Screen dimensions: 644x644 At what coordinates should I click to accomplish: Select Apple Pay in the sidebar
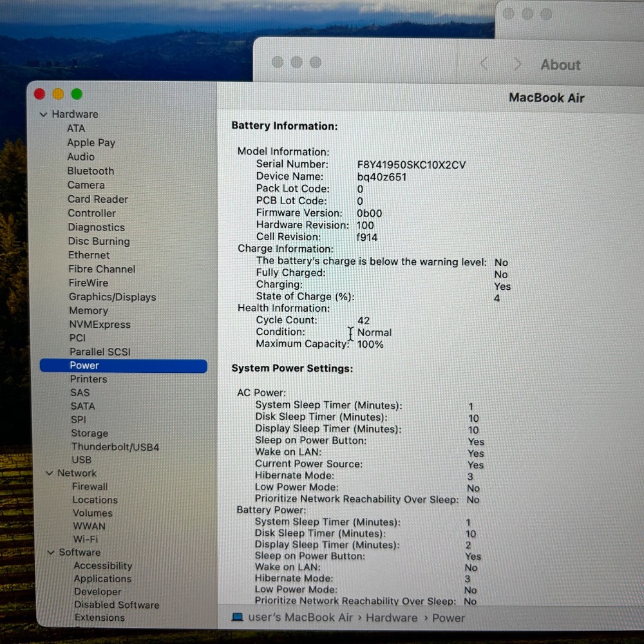(x=91, y=142)
